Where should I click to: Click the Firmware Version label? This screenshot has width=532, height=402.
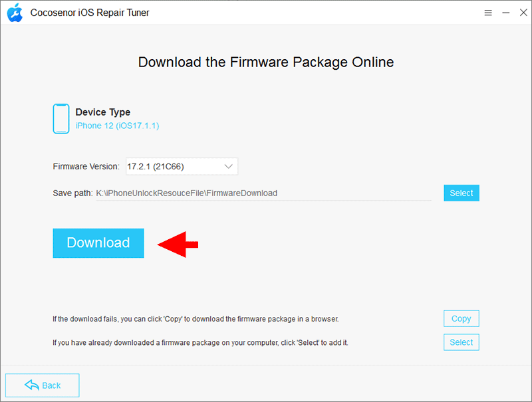point(86,166)
